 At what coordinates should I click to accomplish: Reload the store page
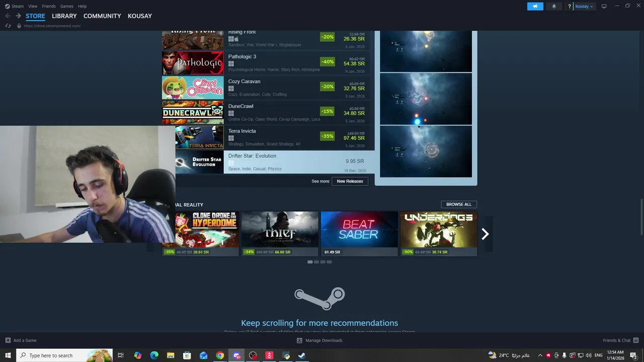tap(8, 26)
